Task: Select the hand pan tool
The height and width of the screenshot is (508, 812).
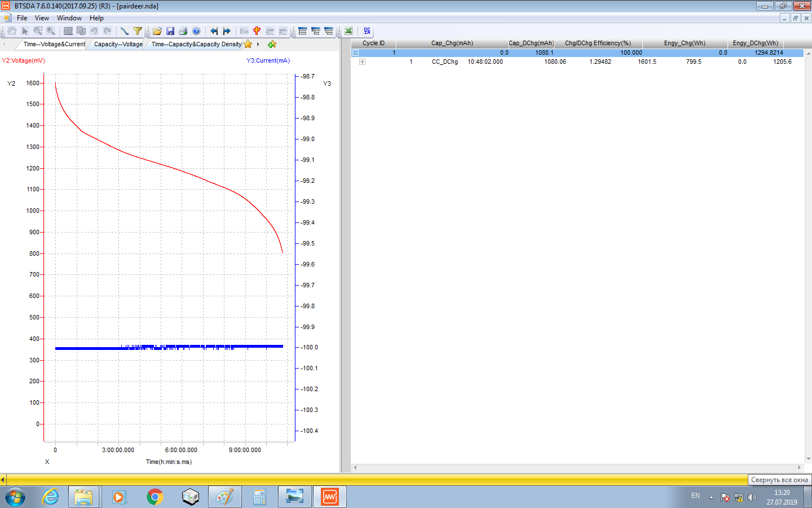Action: (12, 31)
